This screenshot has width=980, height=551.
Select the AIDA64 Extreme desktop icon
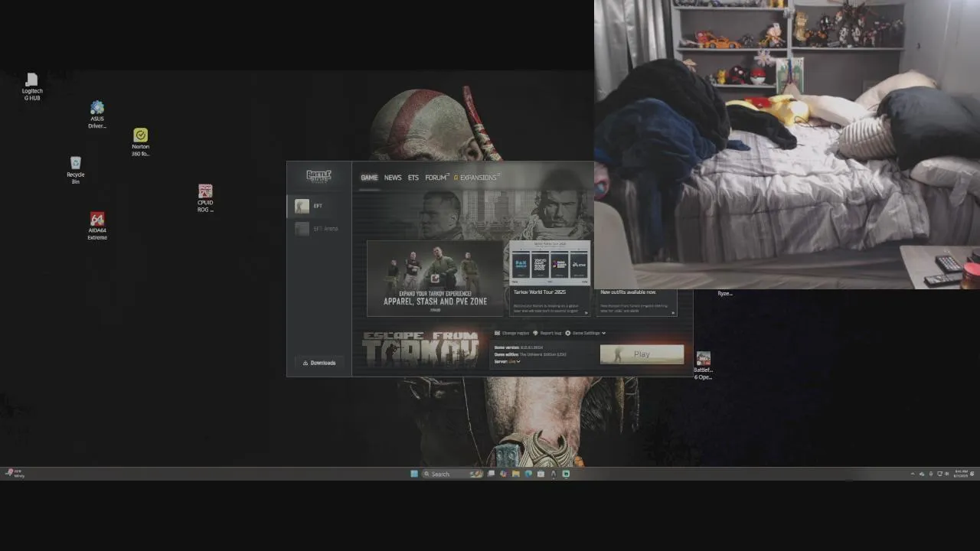point(97,226)
